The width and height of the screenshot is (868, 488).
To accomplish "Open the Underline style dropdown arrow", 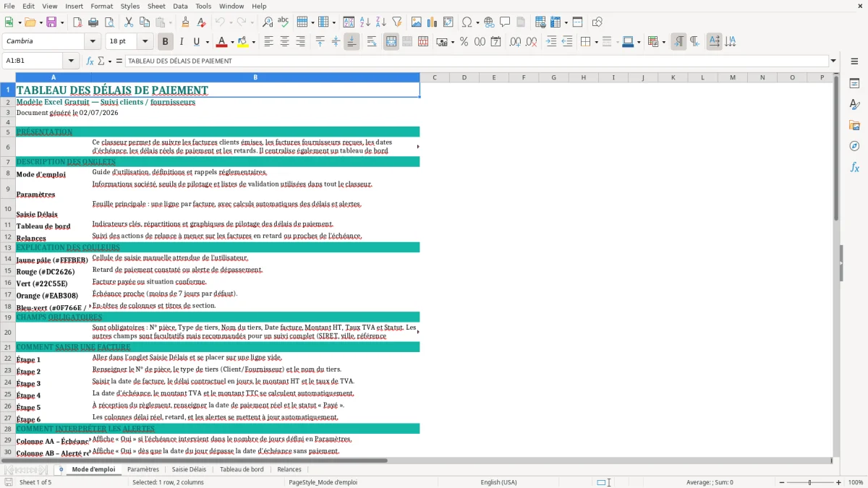I will 207,42.
